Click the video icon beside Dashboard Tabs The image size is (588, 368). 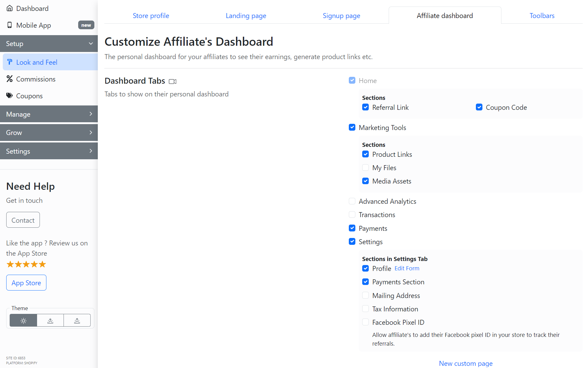coord(173,82)
